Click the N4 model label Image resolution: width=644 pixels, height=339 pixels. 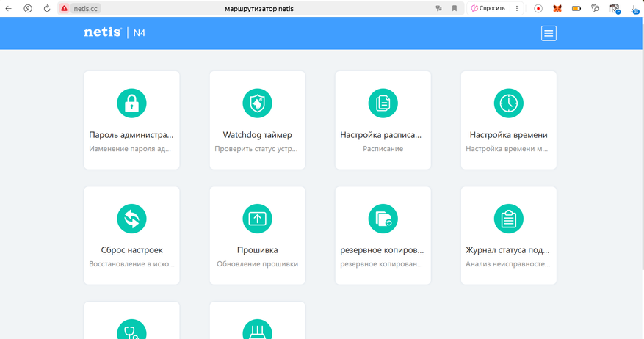[140, 33]
